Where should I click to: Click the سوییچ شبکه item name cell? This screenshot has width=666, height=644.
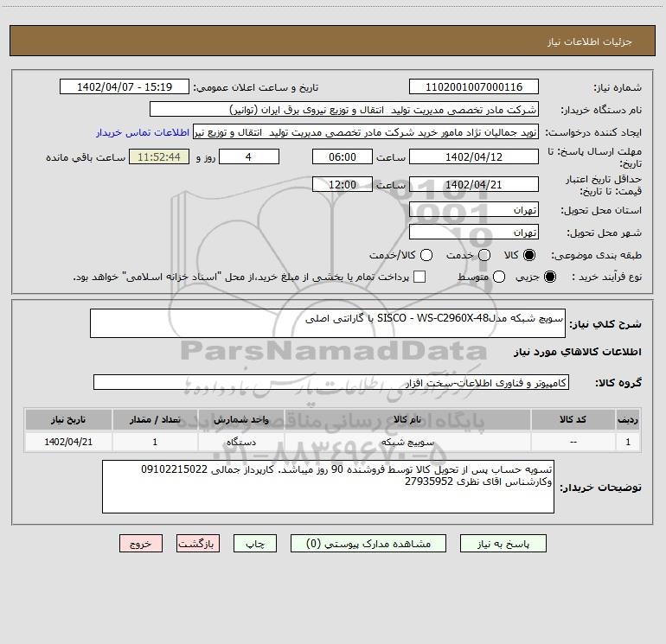point(407,442)
